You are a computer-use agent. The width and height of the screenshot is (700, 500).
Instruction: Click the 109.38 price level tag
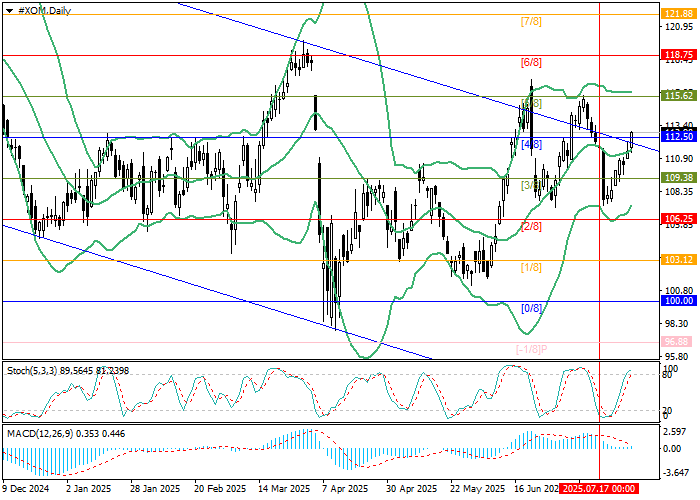pos(679,177)
